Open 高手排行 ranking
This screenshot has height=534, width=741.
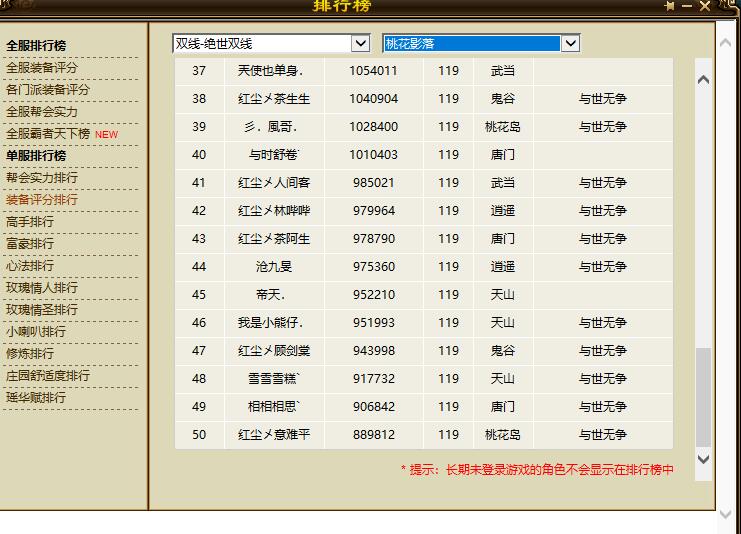point(30,222)
